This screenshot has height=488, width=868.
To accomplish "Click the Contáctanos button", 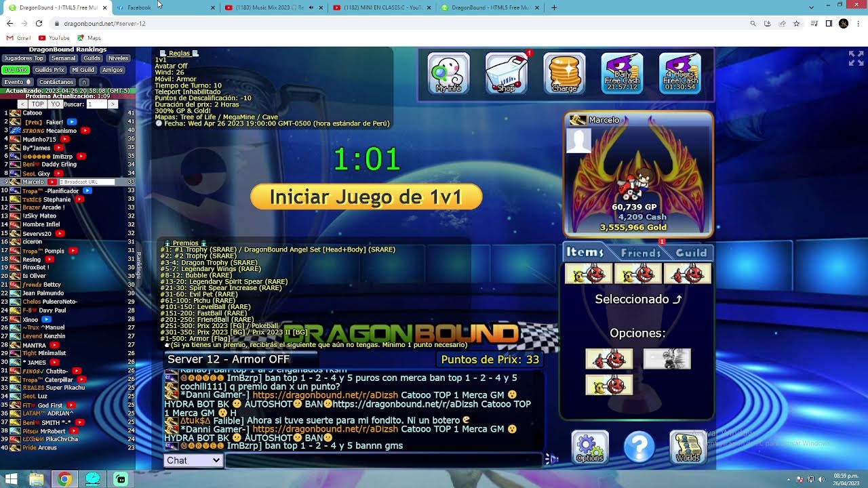I will 56,82.
